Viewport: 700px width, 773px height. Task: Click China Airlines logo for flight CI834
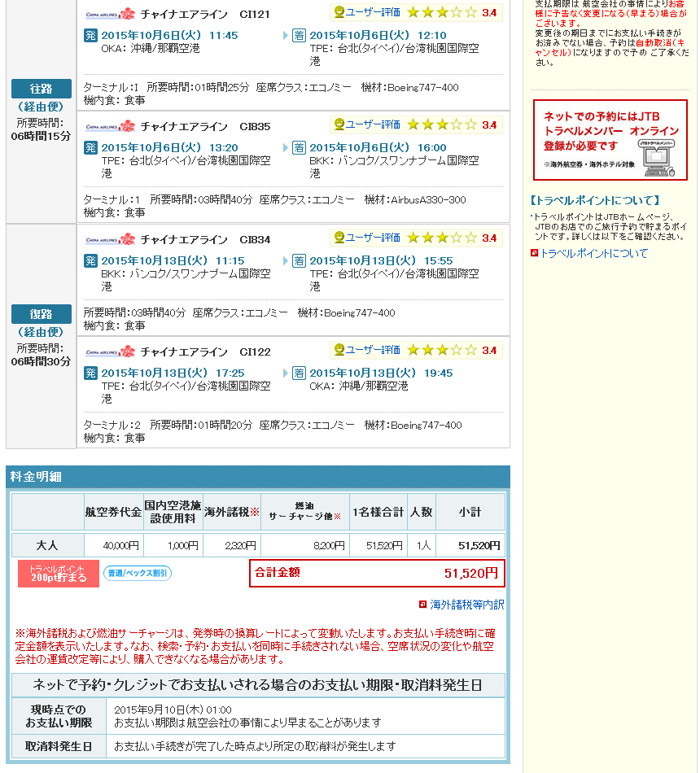(110, 239)
